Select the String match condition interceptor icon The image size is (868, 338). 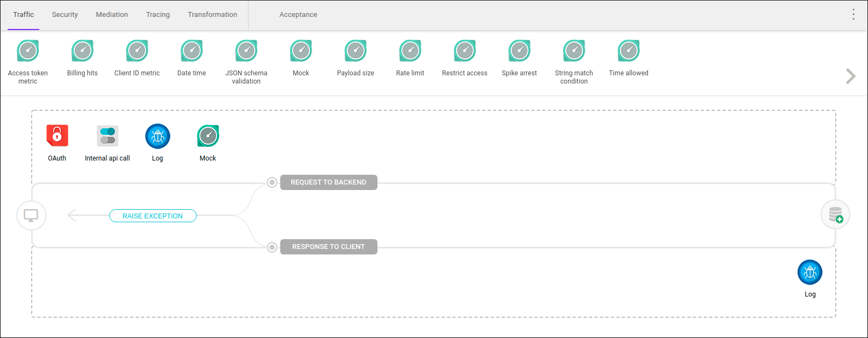coord(574,51)
